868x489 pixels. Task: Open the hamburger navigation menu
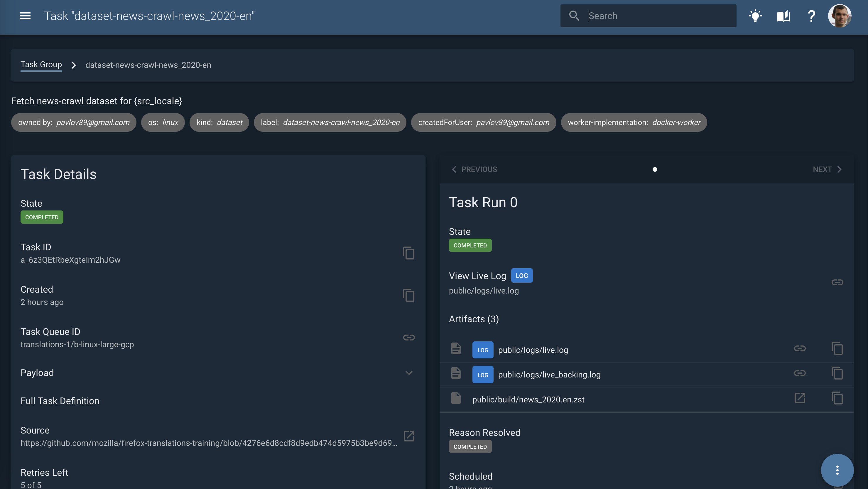coord(25,16)
